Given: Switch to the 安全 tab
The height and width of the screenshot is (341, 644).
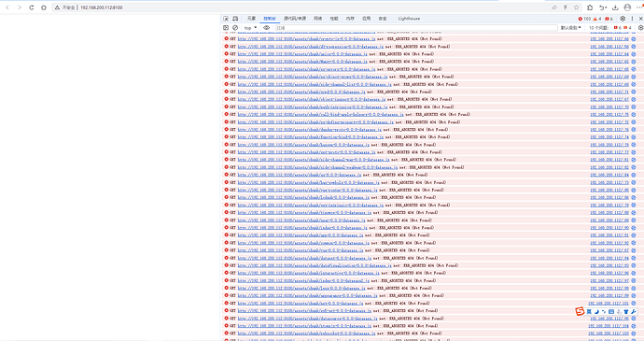Looking at the screenshot, I should pyautogui.click(x=383, y=19).
